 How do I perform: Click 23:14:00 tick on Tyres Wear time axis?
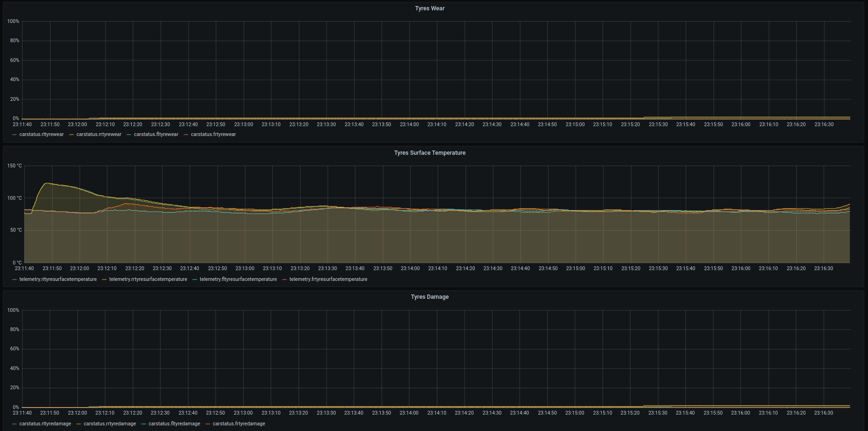409,125
